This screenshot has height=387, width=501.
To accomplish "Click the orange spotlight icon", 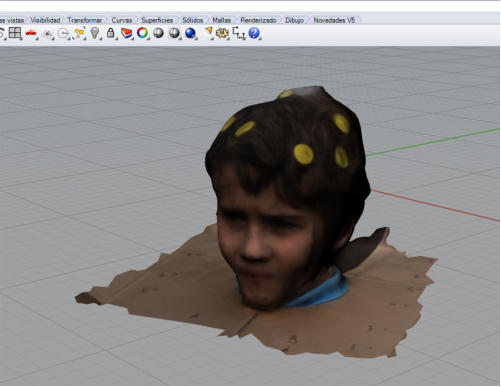I will [208, 32].
